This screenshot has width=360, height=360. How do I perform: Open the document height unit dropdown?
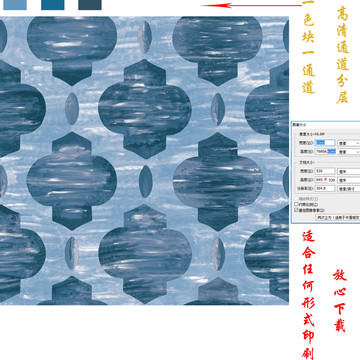coord(349,180)
